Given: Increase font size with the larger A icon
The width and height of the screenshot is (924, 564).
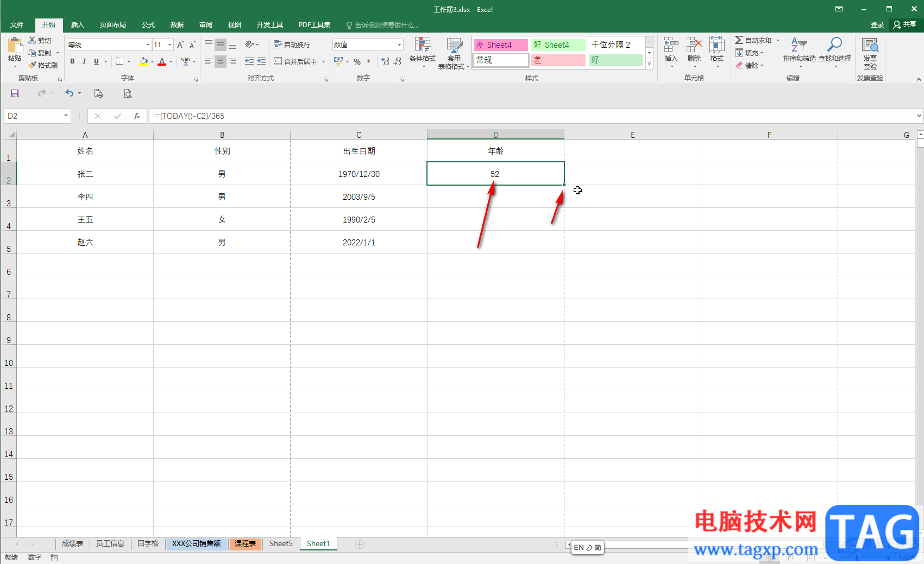Looking at the screenshot, I should point(180,45).
